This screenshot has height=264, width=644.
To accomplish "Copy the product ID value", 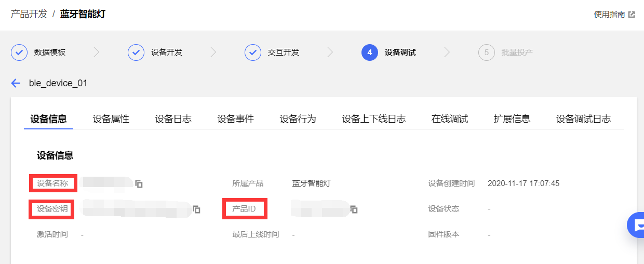I will [x=354, y=209].
